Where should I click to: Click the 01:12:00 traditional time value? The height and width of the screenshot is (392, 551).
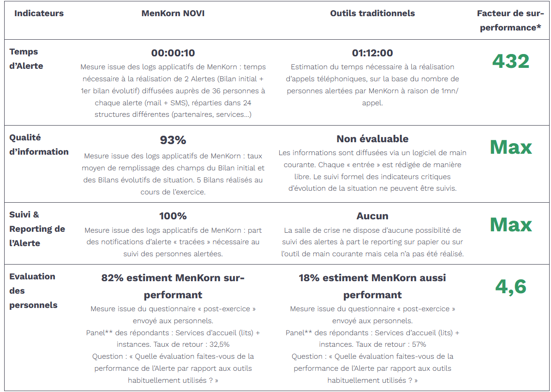[372, 53]
